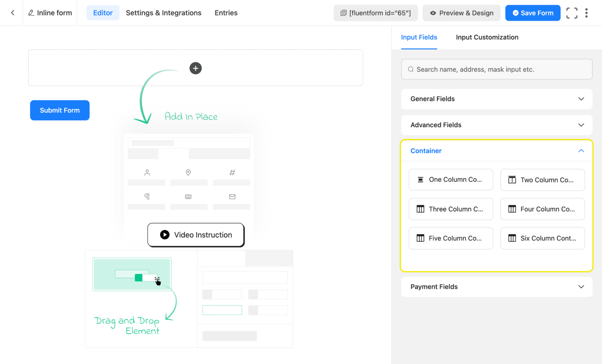Click the plus icon to add a field
The image size is (602, 364).
196,68
